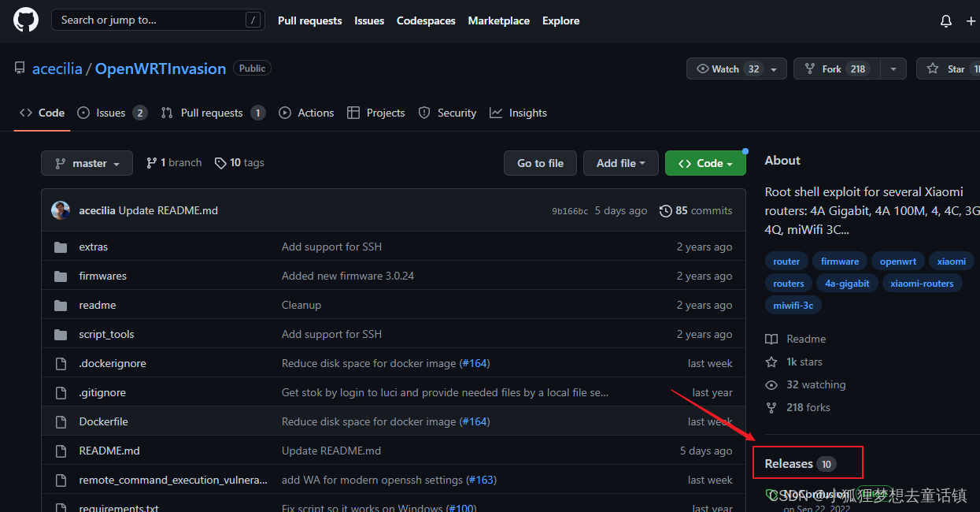Click the repository book icon
The image size is (980, 512).
[20, 69]
